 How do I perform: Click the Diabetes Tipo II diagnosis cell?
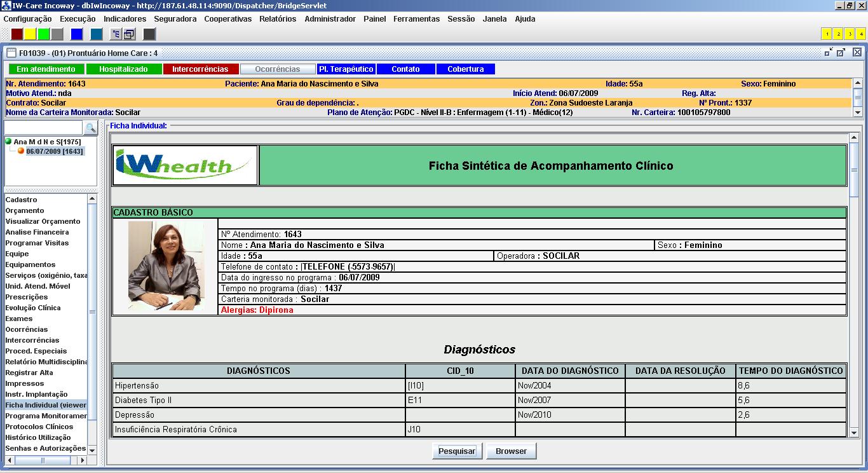pos(259,401)
